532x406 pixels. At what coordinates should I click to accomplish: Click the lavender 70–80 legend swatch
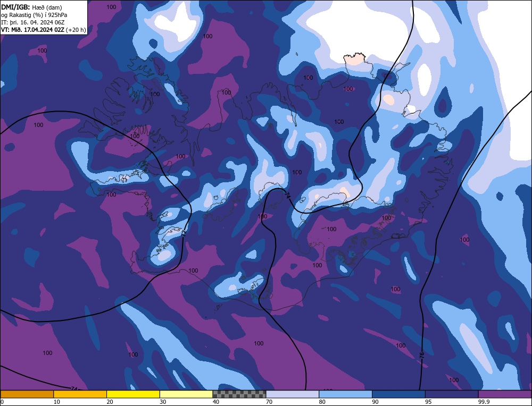[293, 394]
